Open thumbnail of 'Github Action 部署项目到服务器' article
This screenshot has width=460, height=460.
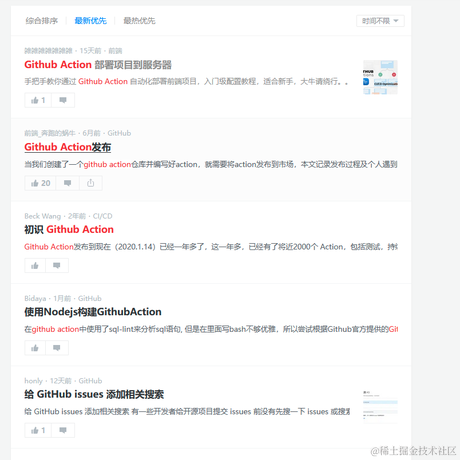pos(380,77)
